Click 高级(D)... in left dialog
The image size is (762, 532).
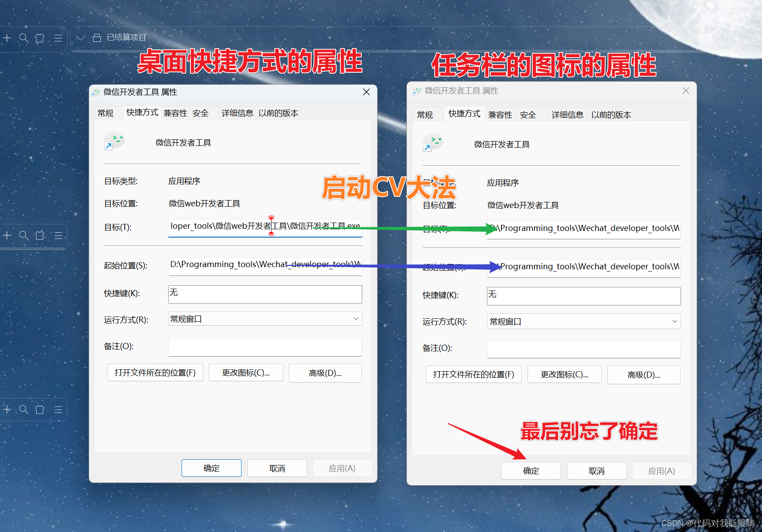(325, 373)
